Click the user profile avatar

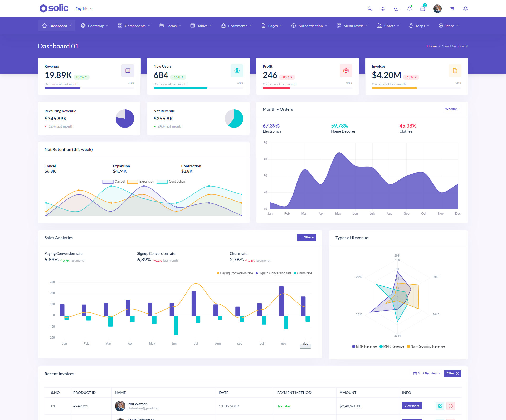(x=437, y=9)
